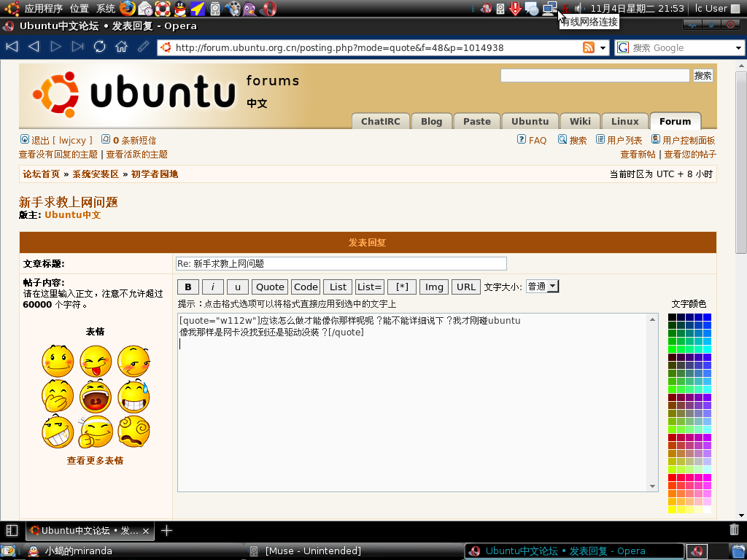Click the forum search text box
Screen dimensions: 747x560
click(595, 76)
